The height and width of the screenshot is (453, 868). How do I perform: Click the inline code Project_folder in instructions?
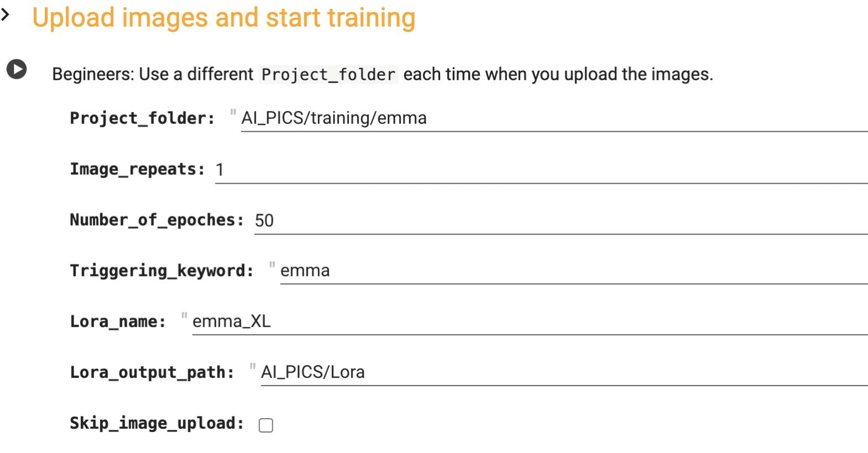click(x=328, y=75)
